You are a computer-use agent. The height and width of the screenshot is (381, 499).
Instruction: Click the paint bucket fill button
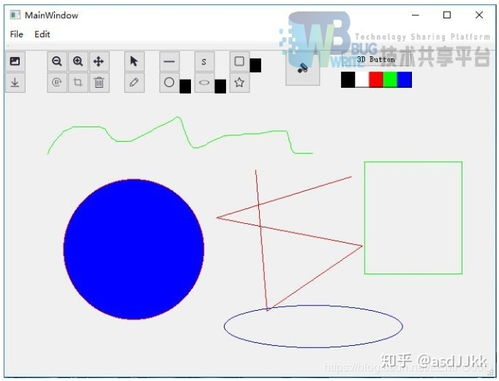[303, 68]
